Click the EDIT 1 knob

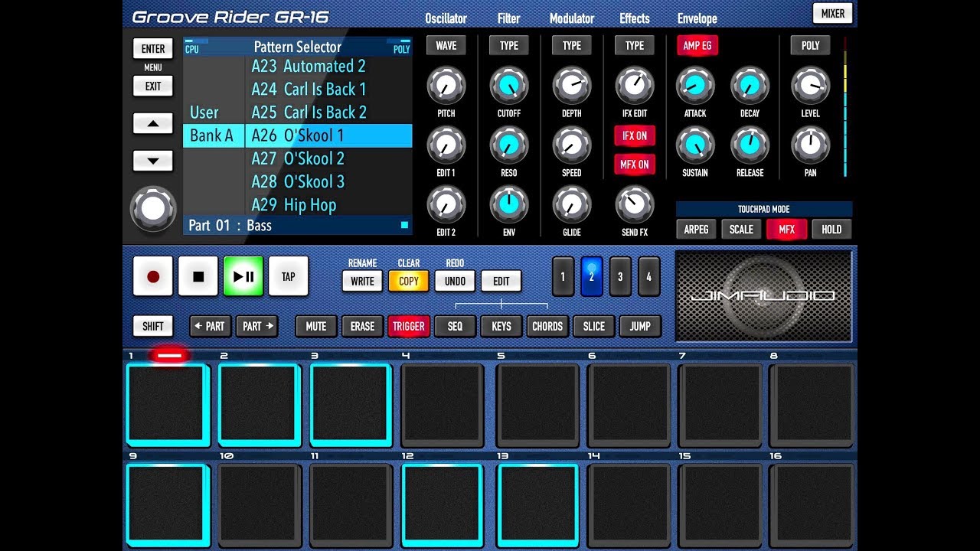pos(446,145)
